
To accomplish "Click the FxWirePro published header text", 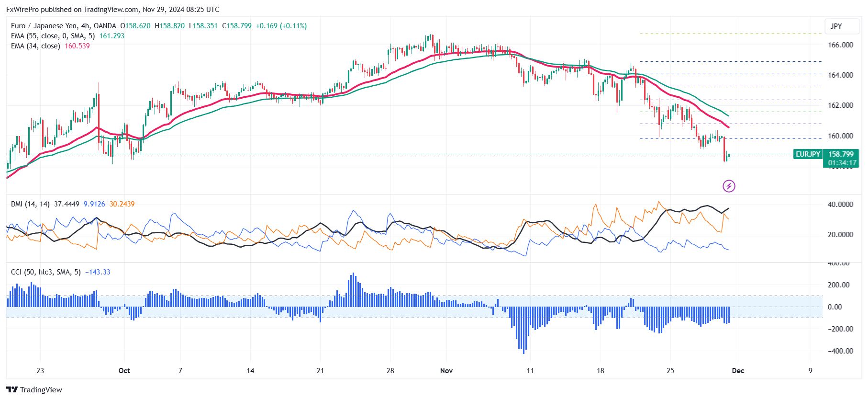I will point(112,10).
